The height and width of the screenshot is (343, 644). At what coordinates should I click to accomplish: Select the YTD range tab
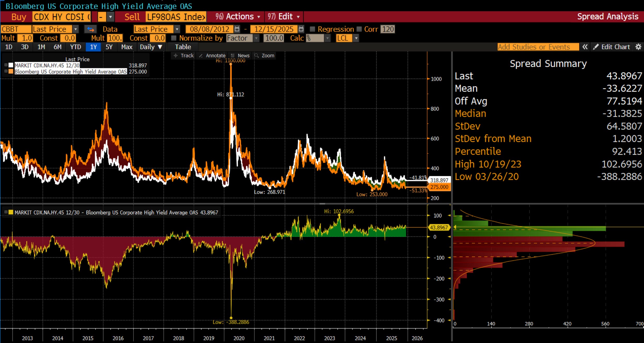(x=76, y=47)
